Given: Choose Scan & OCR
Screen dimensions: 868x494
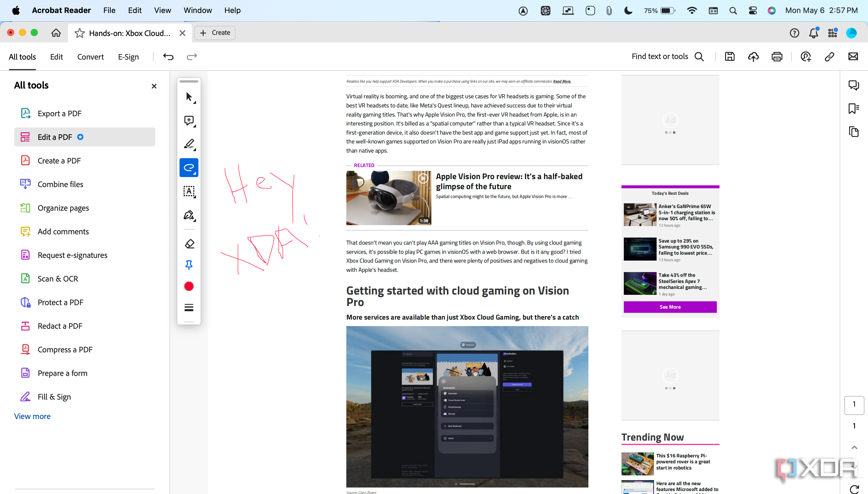Looking at the screenshot, I should click(84, 279).
